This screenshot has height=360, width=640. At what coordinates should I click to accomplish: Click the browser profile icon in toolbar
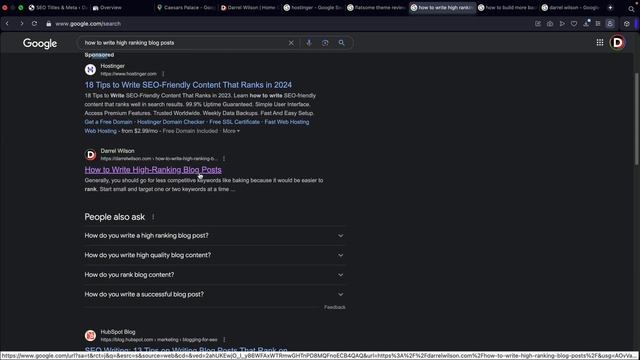coord(610,24)
